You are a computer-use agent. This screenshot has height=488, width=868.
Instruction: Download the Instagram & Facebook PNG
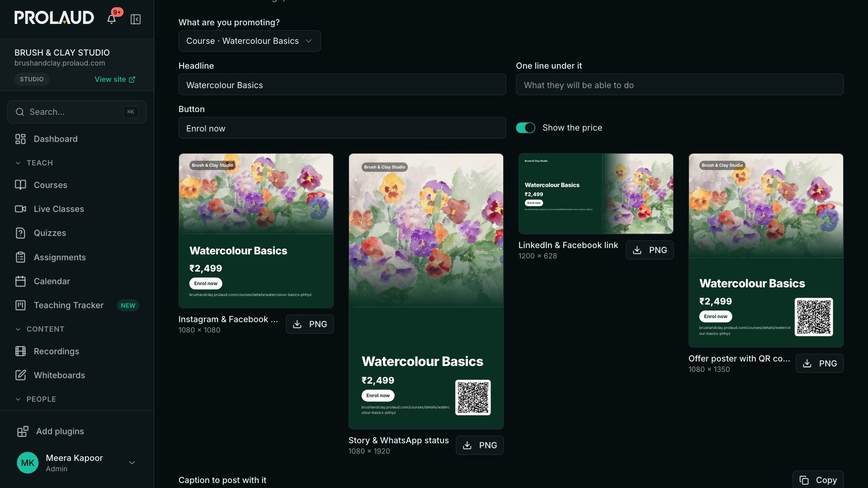(x=310, y=324)
